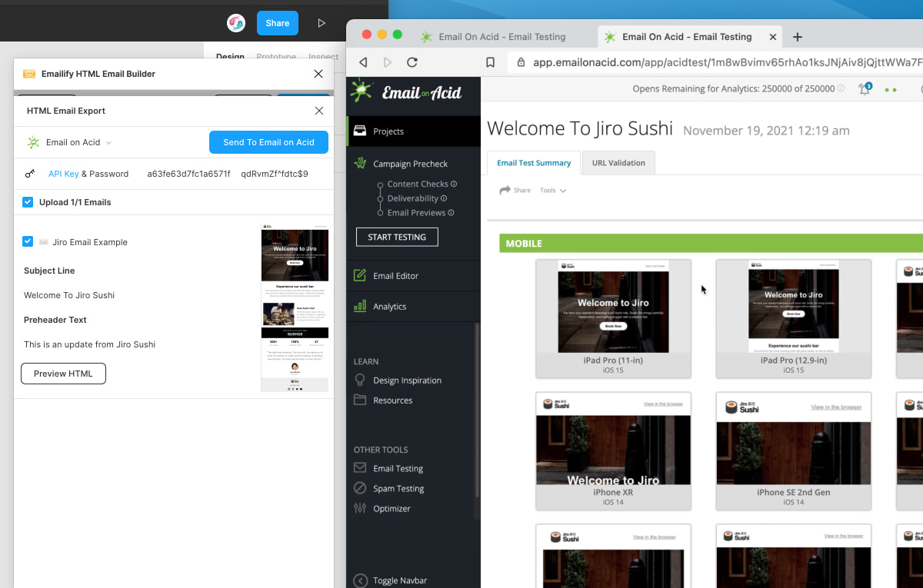Select Deliverability step
Image resolution: width=923 pixels, height=588 pixels.
[412, 198]
